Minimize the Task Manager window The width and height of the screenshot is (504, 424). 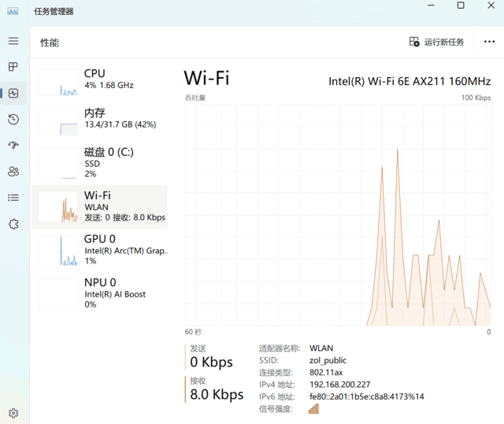pyautogui.click(x=431, y=6)
